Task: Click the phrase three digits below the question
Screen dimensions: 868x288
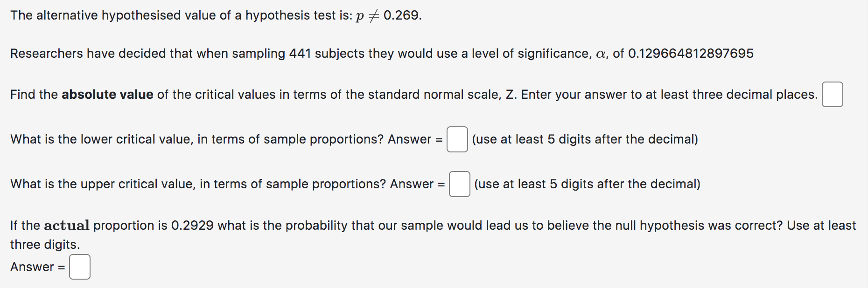Action: point(44,244)
